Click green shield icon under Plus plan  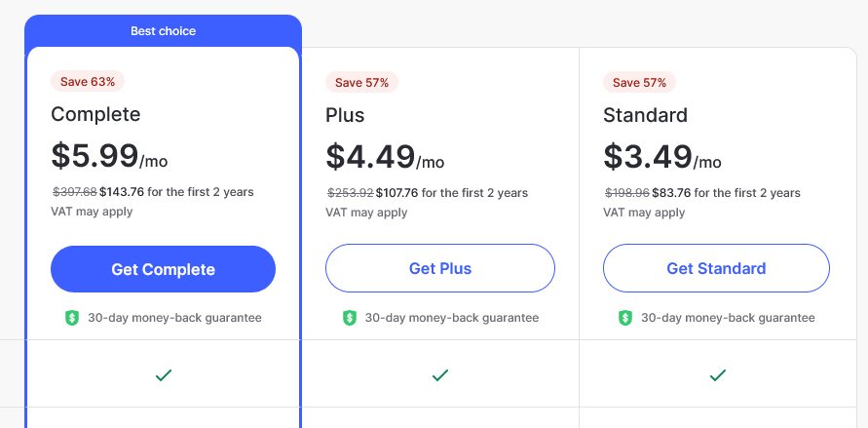350,318
